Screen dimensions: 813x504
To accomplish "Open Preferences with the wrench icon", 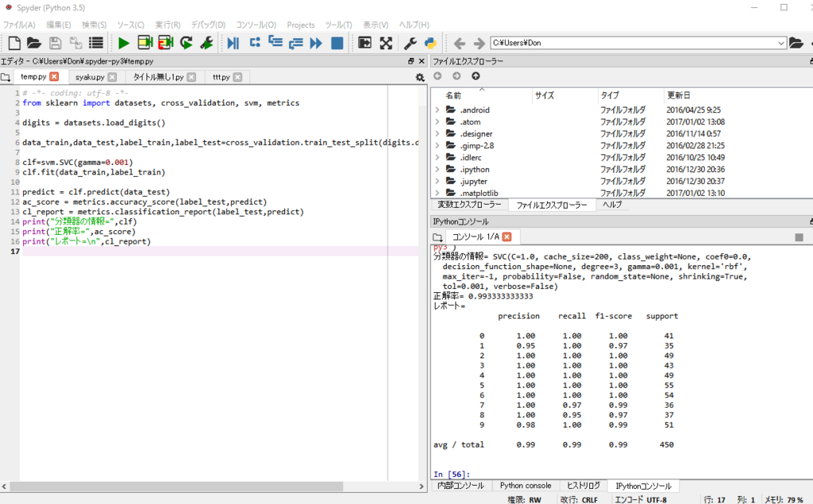I will pos(410,43).
